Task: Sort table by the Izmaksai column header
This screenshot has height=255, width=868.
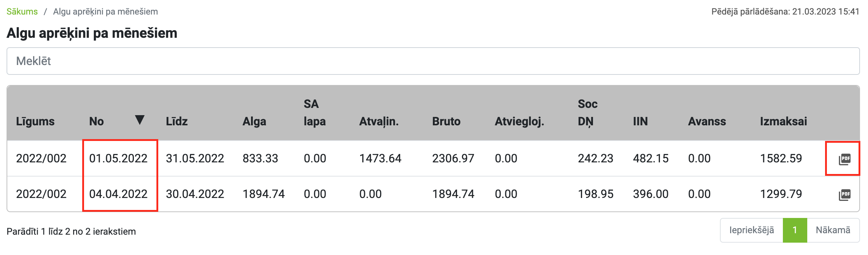Action: coord(783,121)
